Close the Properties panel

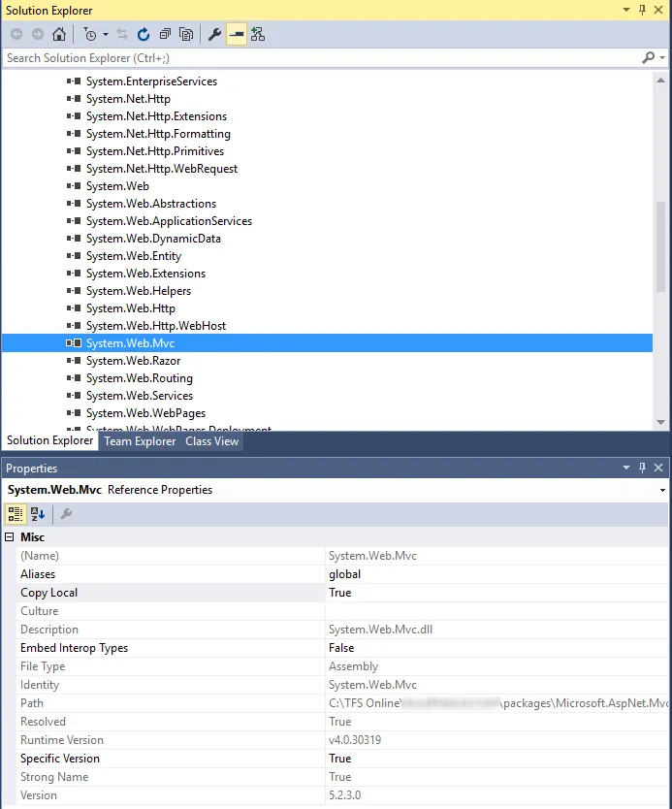[658, 468]
